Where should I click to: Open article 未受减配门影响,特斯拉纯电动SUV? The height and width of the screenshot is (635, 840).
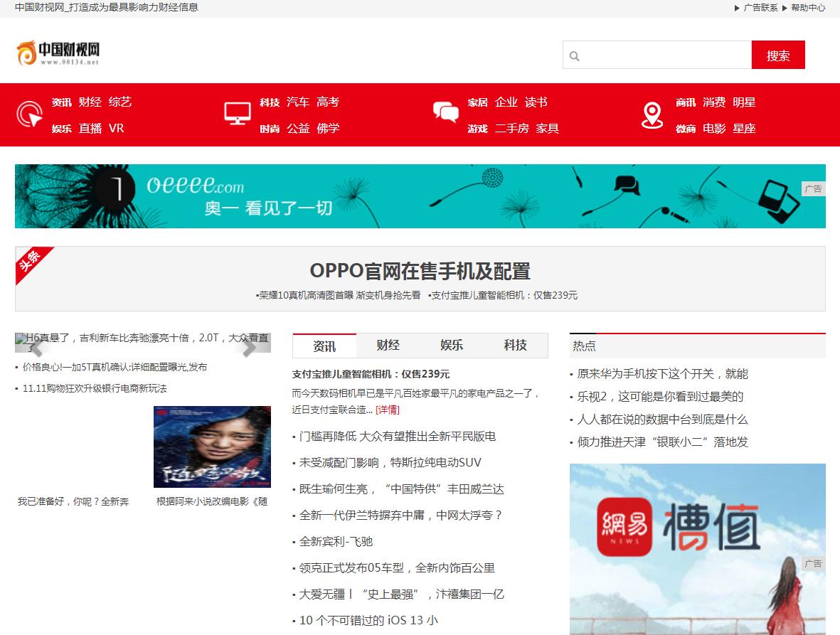390,463
